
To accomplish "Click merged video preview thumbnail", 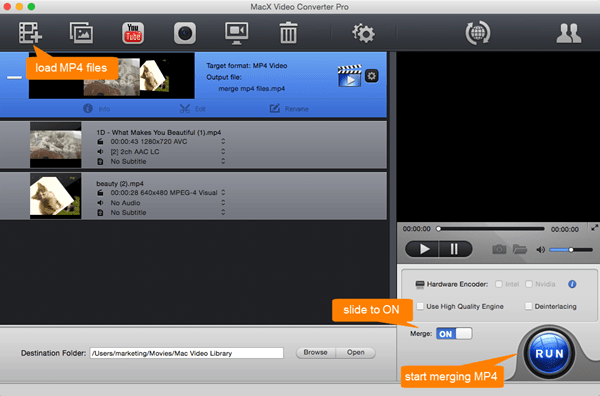I will [x=112, y=76].
